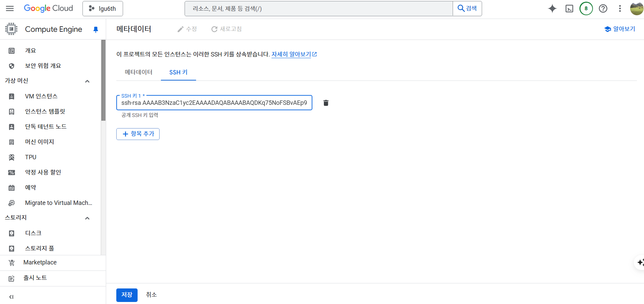The image size is (644, 304).
Task: Open 단독 테넌트 노드 page
Action: (51, 127)
